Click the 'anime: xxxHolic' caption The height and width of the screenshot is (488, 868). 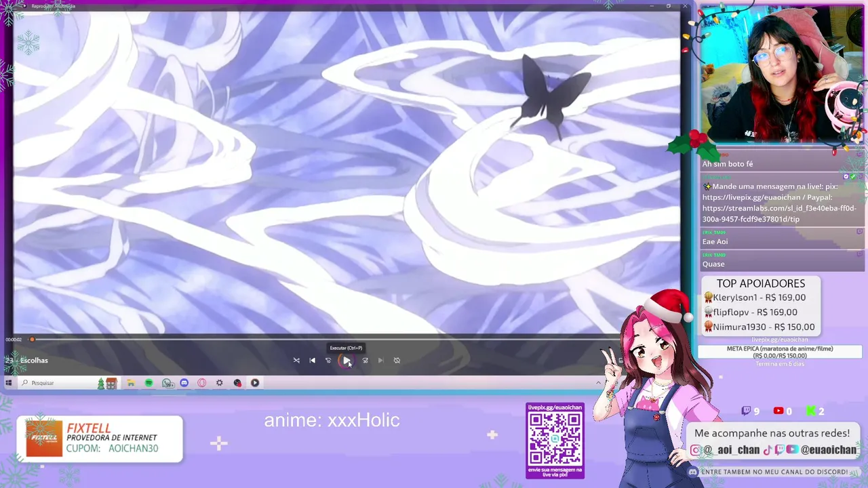tap(332, 420)
